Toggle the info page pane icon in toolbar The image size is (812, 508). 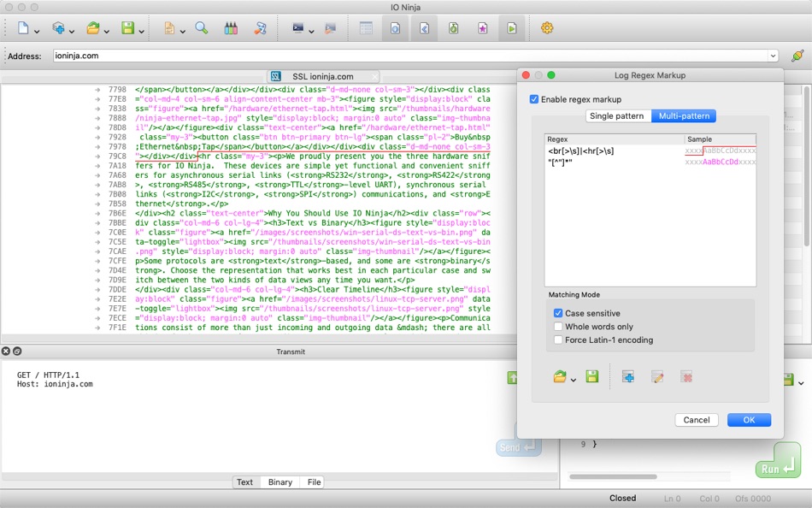(395, 28)
